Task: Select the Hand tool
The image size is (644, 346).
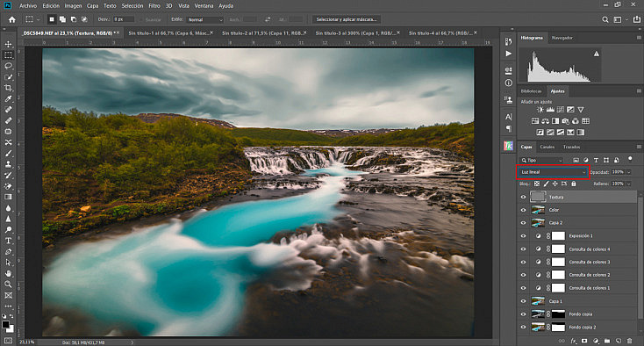Action: tap(8, 273)
